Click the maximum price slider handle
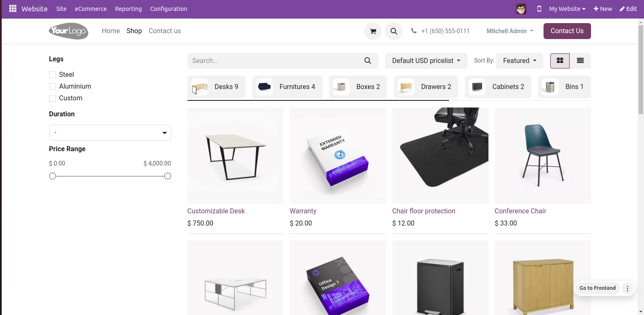The image size is (644, 315). (168, 176)
